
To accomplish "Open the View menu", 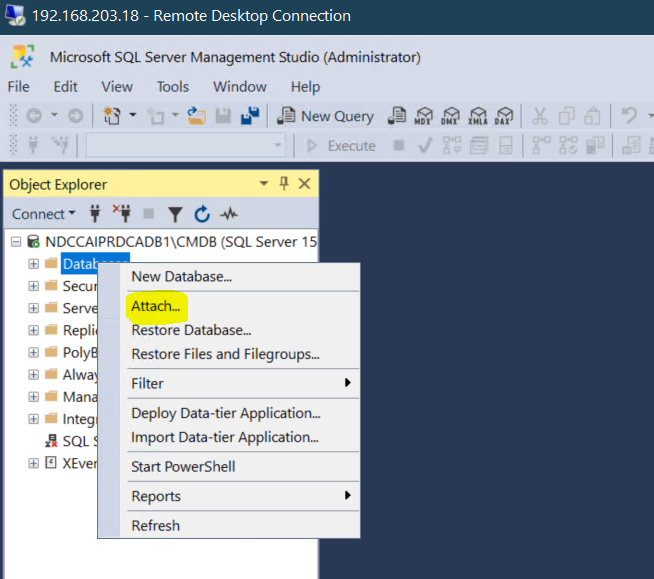I will pyautogui.click(x=117, y=87).
